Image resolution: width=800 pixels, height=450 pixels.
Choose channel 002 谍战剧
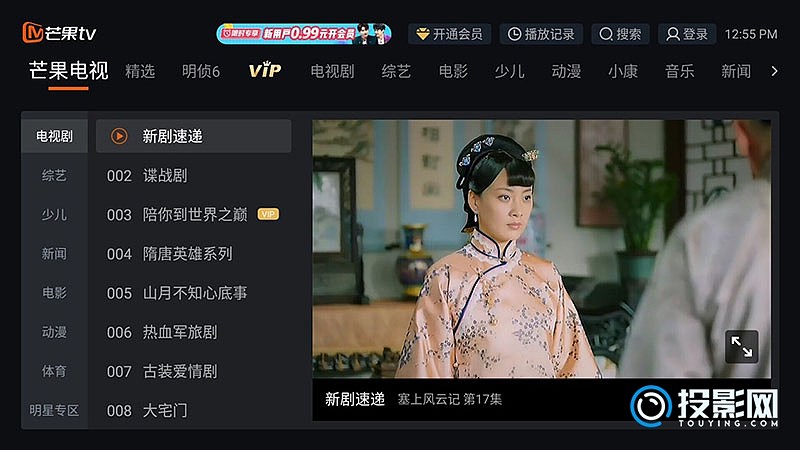pyautogui.click(x=194, y=176)
